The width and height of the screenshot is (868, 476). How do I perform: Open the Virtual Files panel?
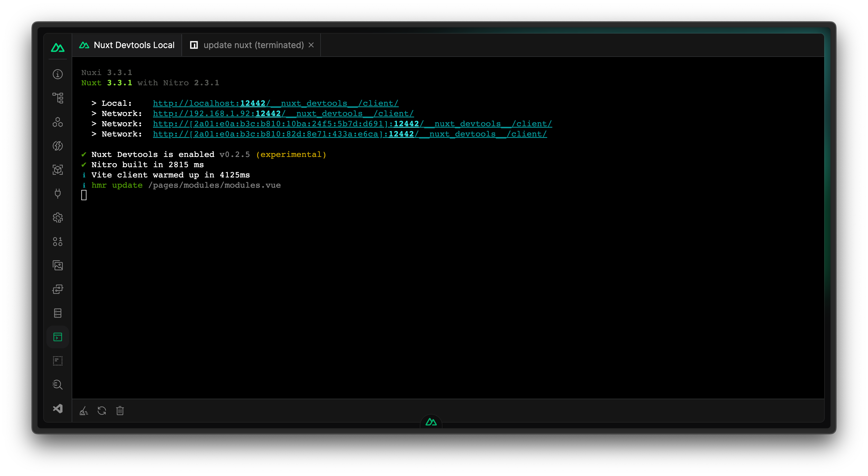[x=58, y=361]
